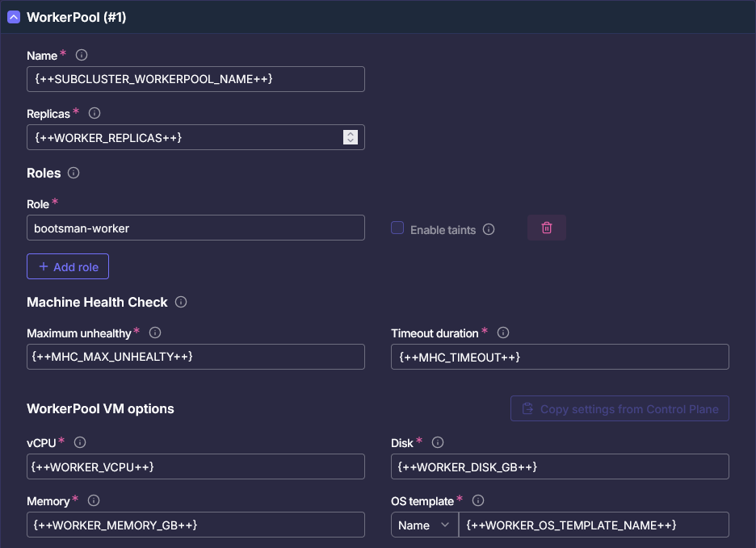Focus the Memory input field
This screenshot has width=756, height=548.
(195, 525)
